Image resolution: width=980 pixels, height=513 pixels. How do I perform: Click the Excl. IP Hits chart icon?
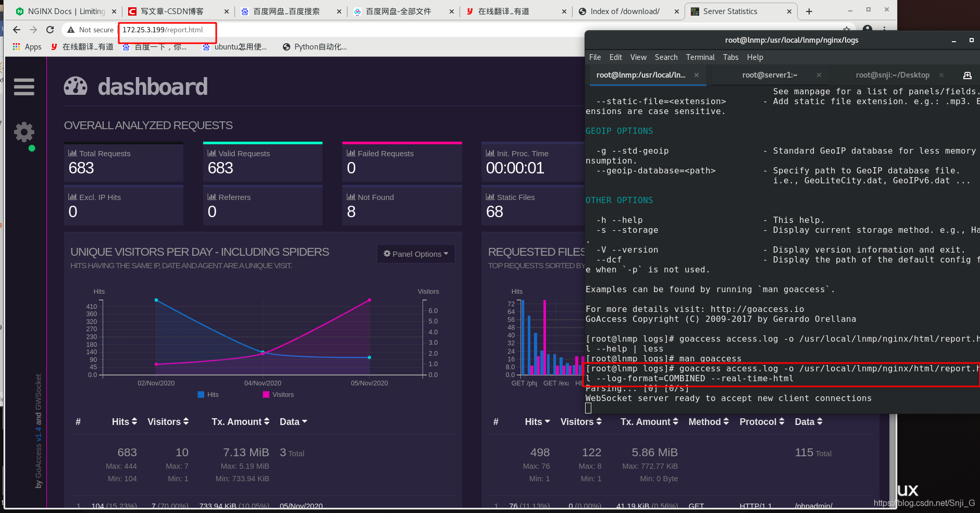[x=72, y=197]
